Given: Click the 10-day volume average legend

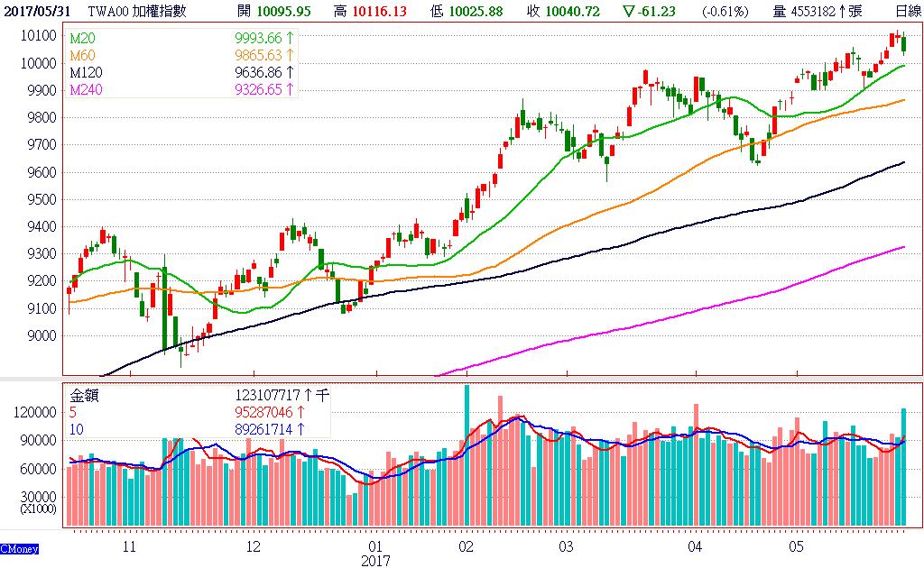Looking at the screenshot, I should click(x=76, y=429).
